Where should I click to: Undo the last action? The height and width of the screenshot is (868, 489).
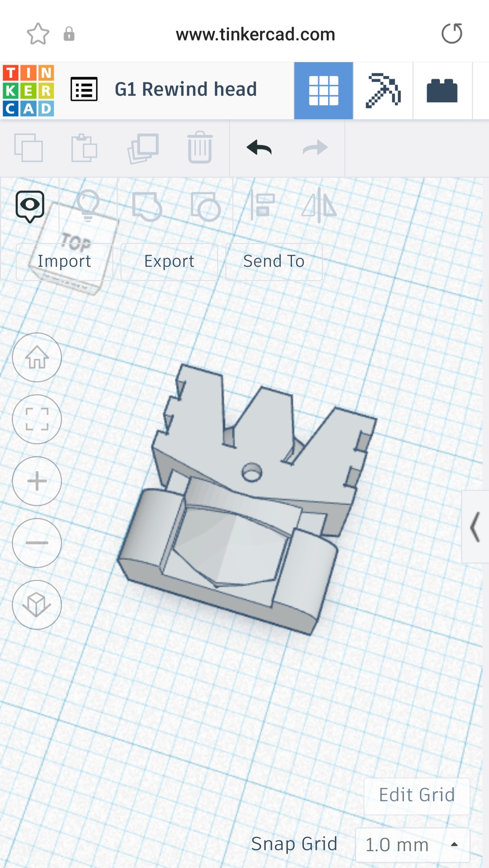(x=259, y=148)
